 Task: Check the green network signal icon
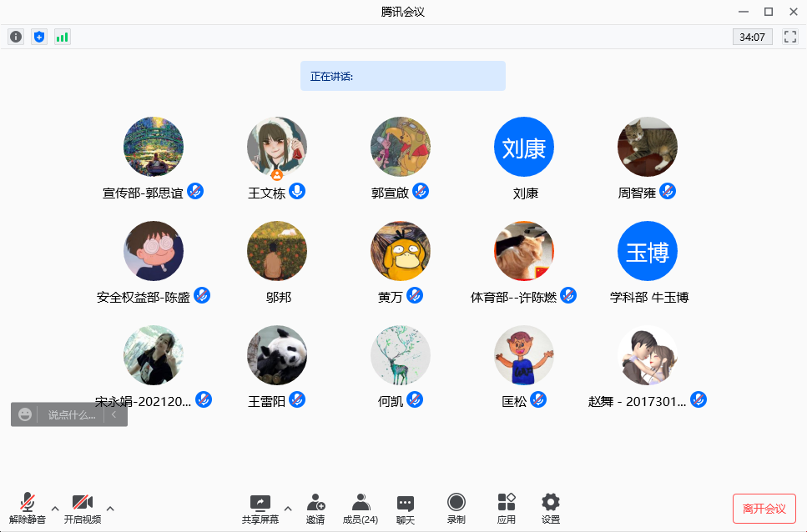63,37
